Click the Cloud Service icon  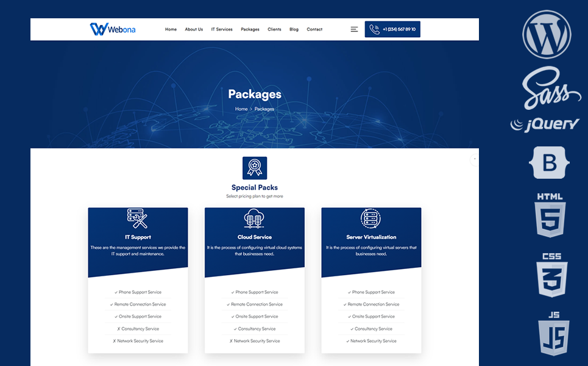point(254,218)
